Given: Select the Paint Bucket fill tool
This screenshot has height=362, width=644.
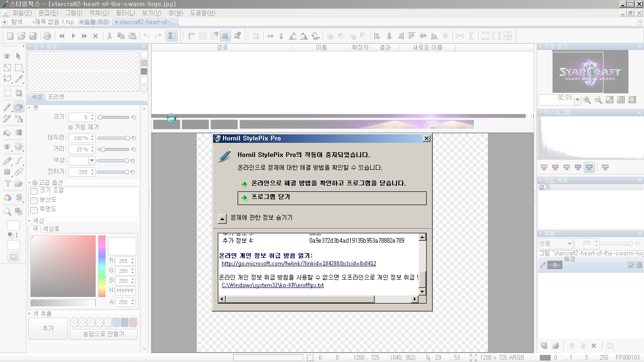Looking at the screenshot, I should 7,133.
